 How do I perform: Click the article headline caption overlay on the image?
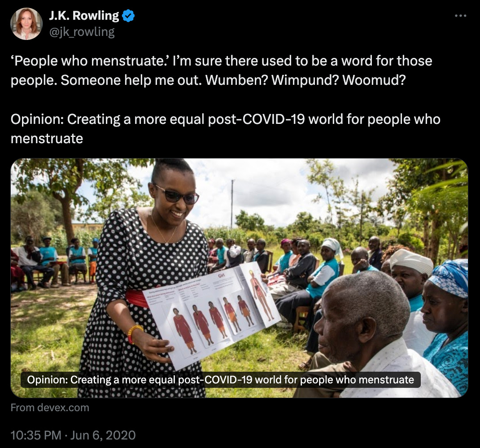click(x=220, y=380)
